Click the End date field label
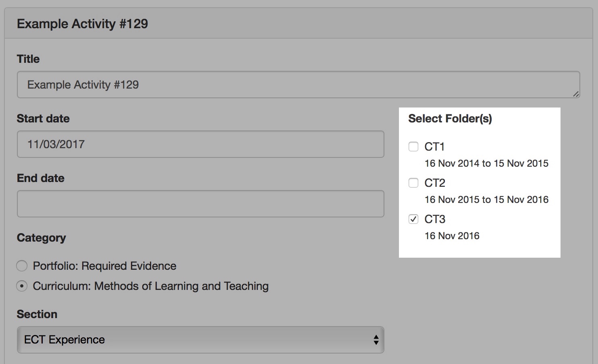598x364 pixels. point(41,178)
